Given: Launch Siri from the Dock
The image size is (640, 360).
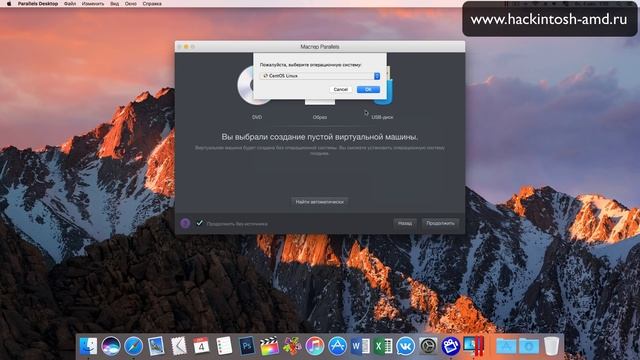Looking at the screenshot, I should pyautogui.click(x=111, y=346).
